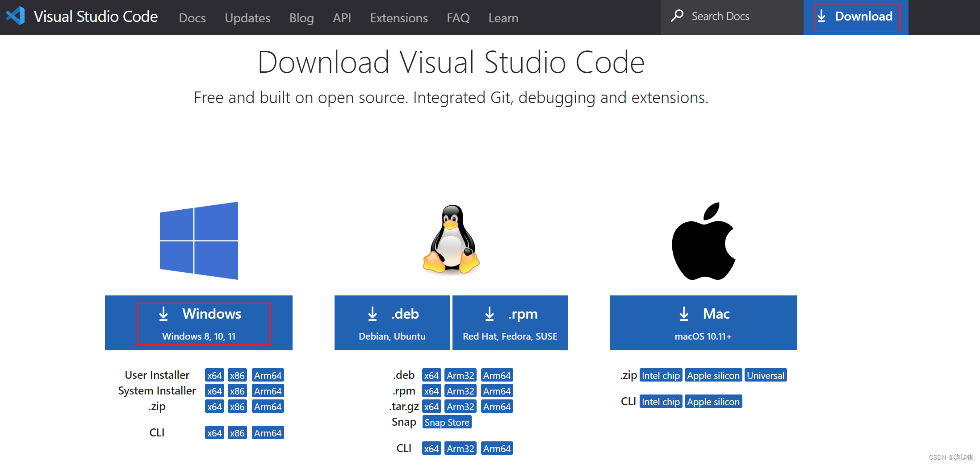Viewport: 980px width, 465px height.
Task: Choose Windows CLI x86 download
Action: [237, 433]
